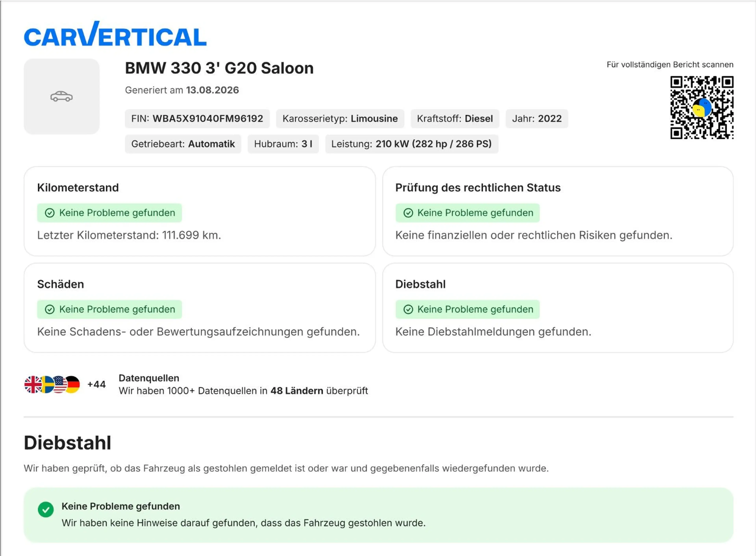Click the check icon under Schäden
This screenshot has width=756, height=556.
tap(50, 309)
